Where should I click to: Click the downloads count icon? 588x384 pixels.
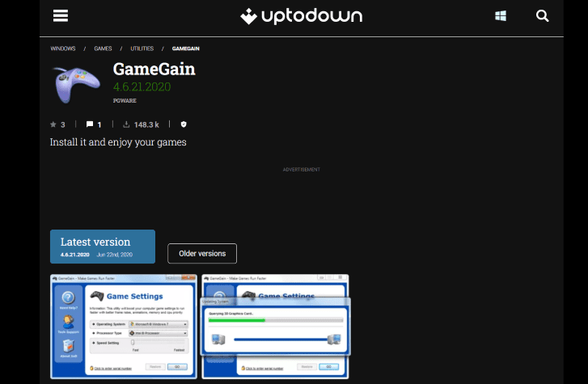126,124
